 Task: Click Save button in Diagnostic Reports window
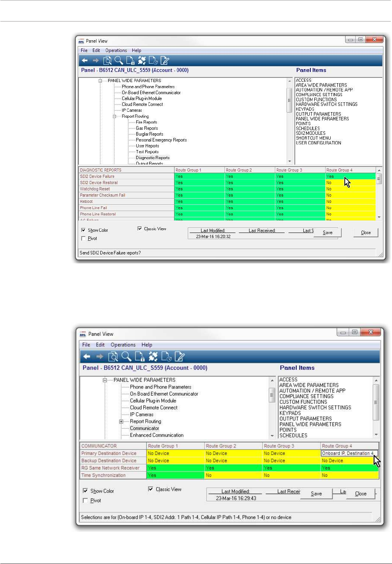[x=328, y=233]
